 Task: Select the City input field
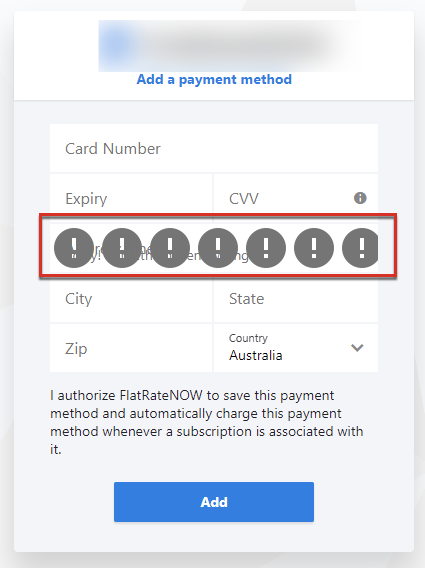tap(131, 299)
